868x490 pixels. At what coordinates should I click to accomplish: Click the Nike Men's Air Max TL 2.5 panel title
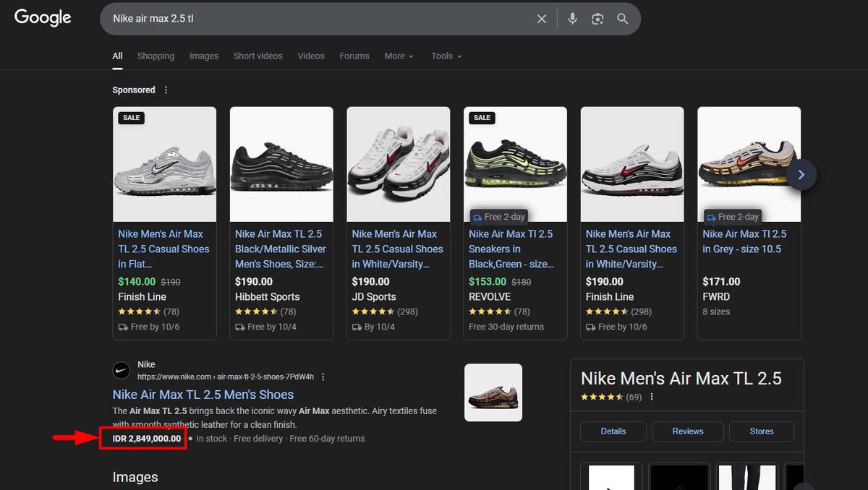[681, 378]
